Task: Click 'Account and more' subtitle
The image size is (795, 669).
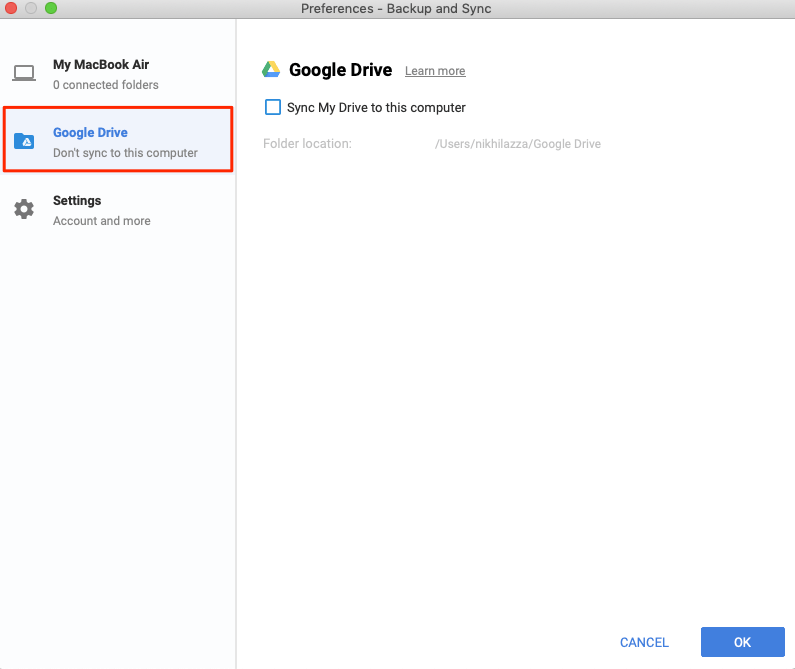Action: [102, 221]
